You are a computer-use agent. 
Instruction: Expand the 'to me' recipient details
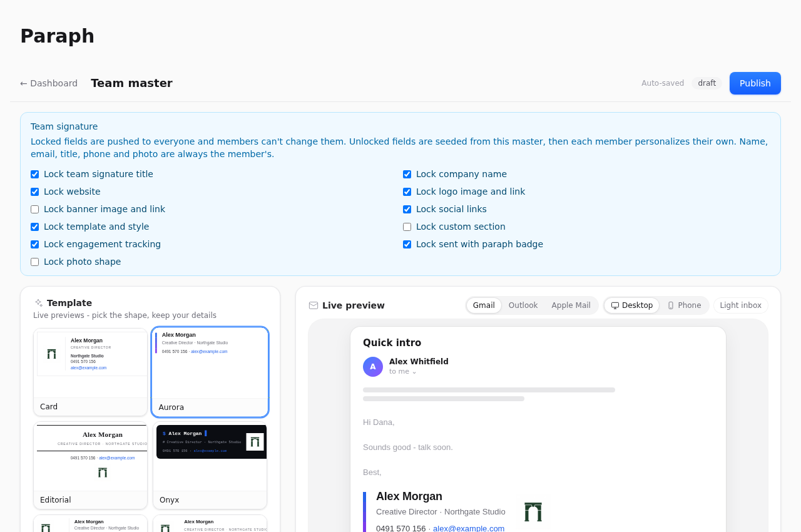tap(403, 371)
